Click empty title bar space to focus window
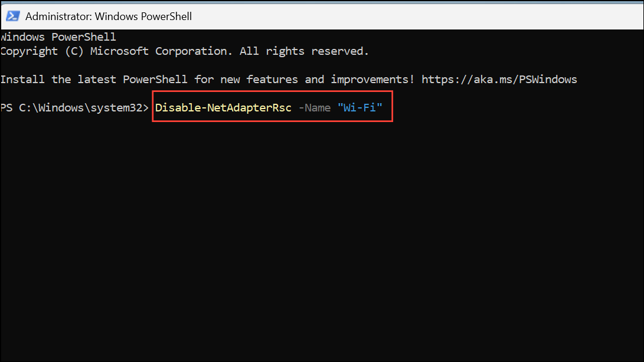This screenshot has width=644, height=362. pyautogui.click(x=413, y=15)
